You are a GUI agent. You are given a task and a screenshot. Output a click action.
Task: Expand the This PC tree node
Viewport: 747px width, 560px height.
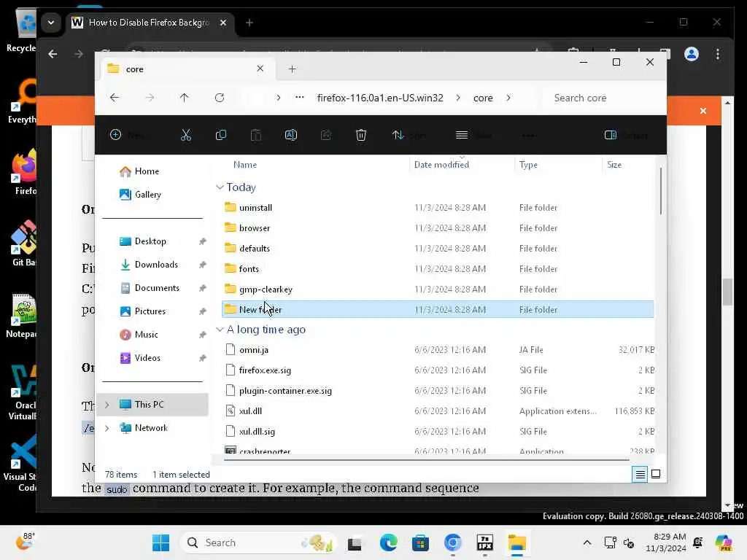point(107,405)
